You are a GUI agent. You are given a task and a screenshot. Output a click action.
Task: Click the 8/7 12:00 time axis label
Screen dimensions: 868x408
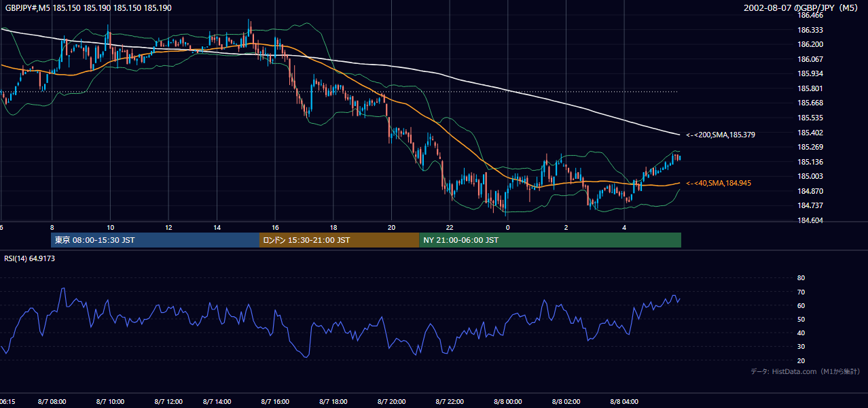(168, 402)
